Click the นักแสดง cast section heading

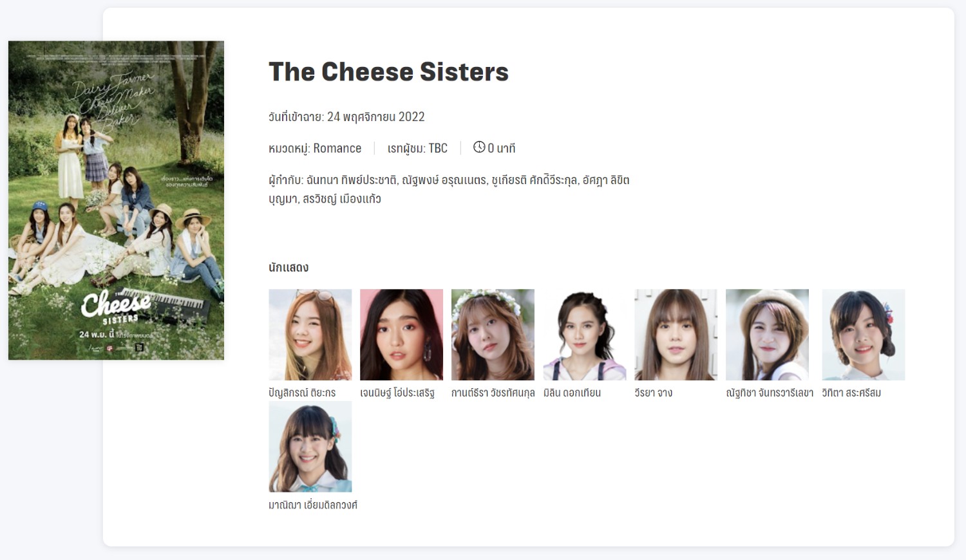tap(289, 267)
